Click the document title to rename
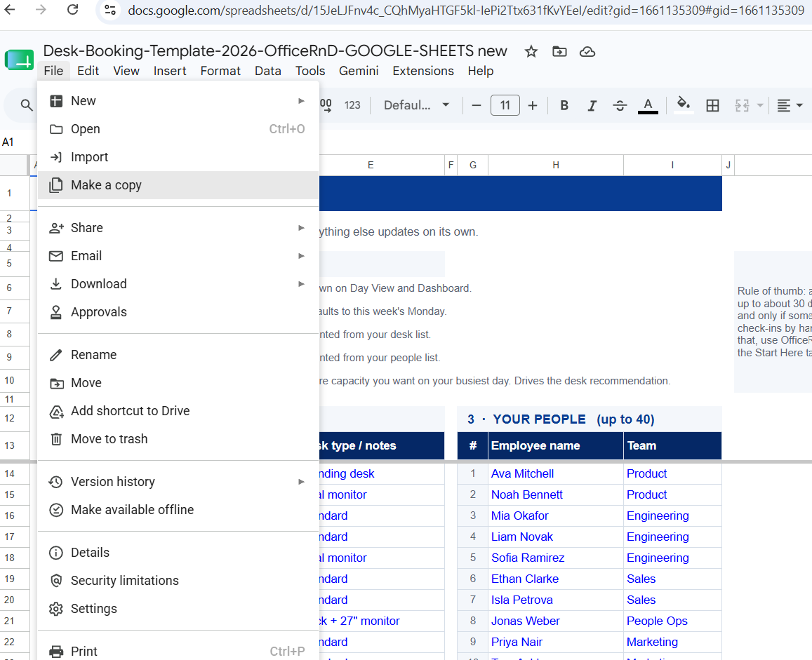Viewport: 812px width, 660px height. [275, 50]
